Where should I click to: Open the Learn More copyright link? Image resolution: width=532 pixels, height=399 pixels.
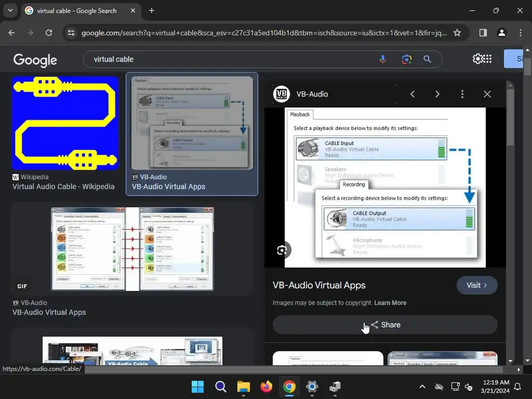pyautogui.click(x=390, y=303)
